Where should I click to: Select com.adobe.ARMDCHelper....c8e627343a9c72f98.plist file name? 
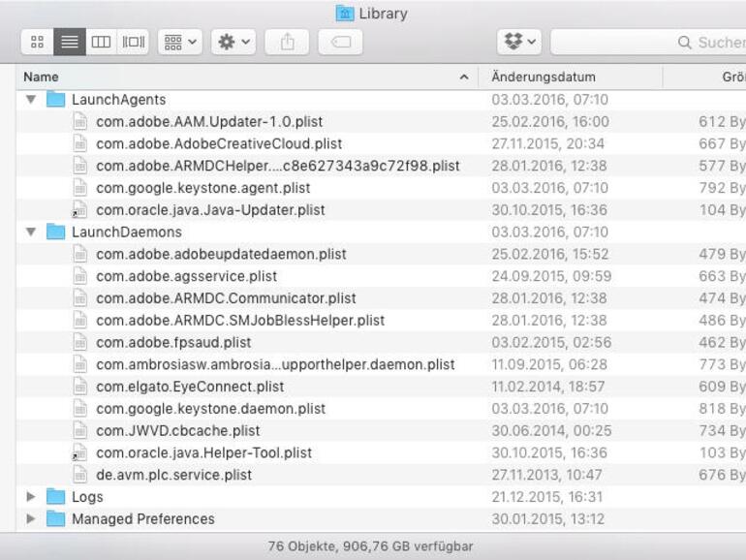pos(278,166)
